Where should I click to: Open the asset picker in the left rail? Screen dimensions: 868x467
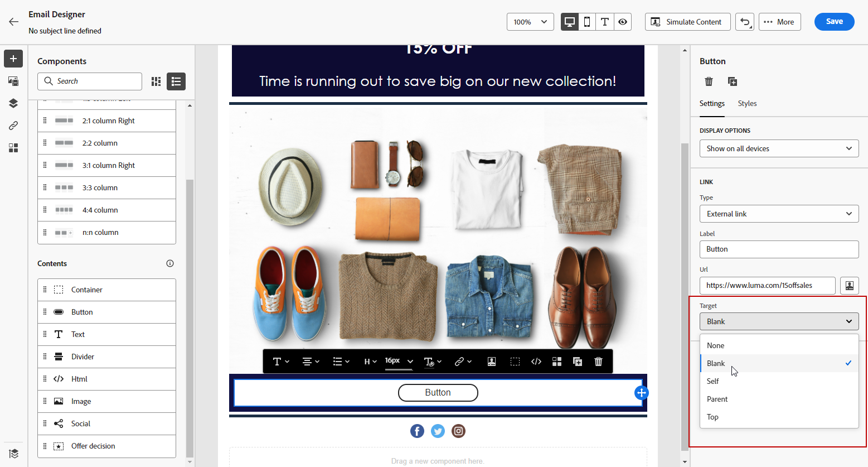pyautogui.click(x=13, y=81)
